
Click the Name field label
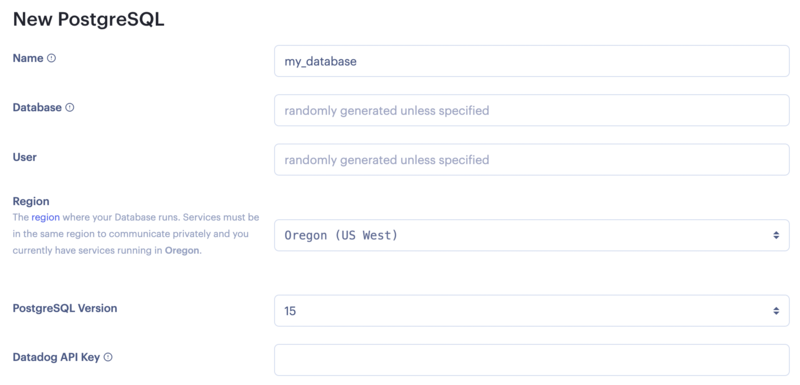(x=28, y=58)
